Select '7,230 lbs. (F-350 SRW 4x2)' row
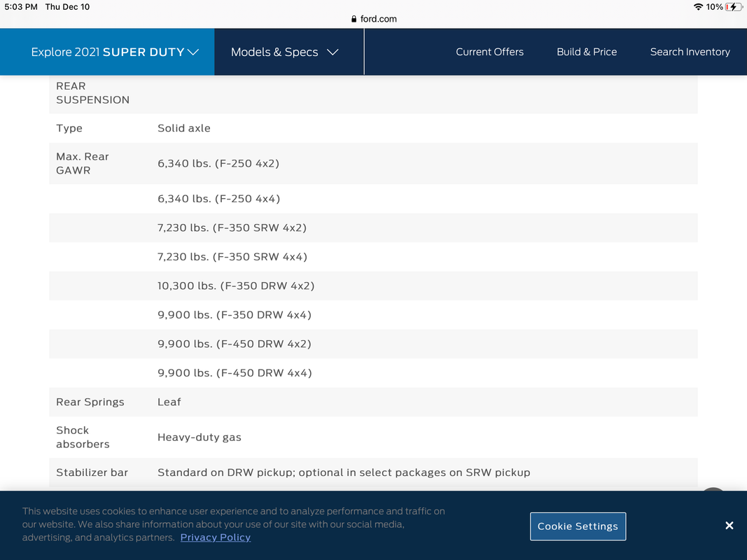 tap(374, 227)
